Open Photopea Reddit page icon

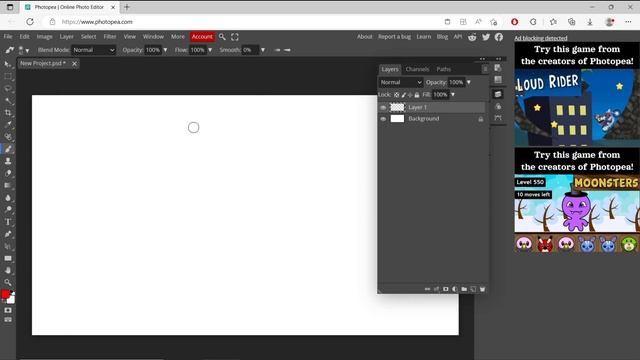[x=472, y=37]
